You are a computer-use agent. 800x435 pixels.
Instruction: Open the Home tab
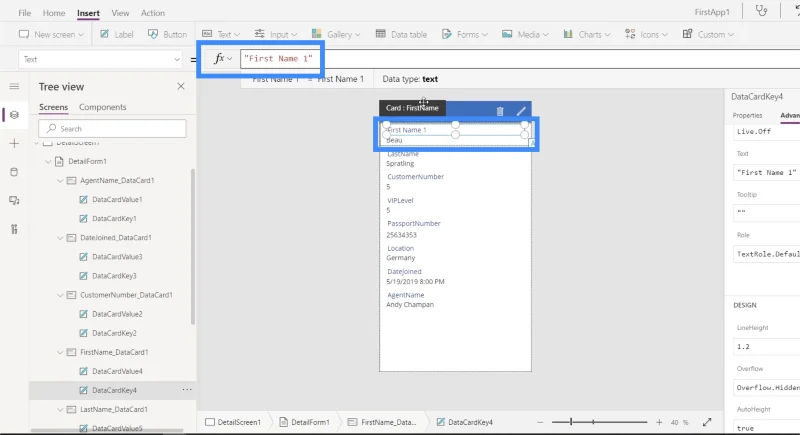pos(54,13)
